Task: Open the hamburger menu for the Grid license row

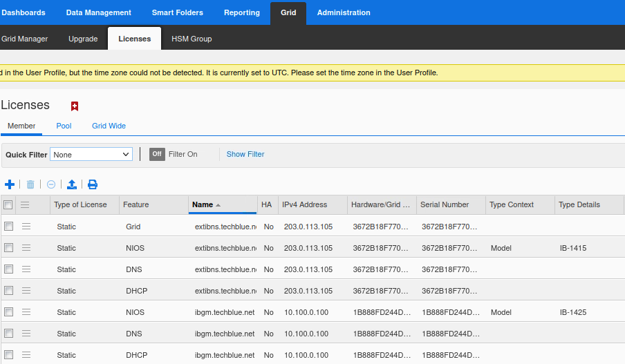Action: (26, 226)
